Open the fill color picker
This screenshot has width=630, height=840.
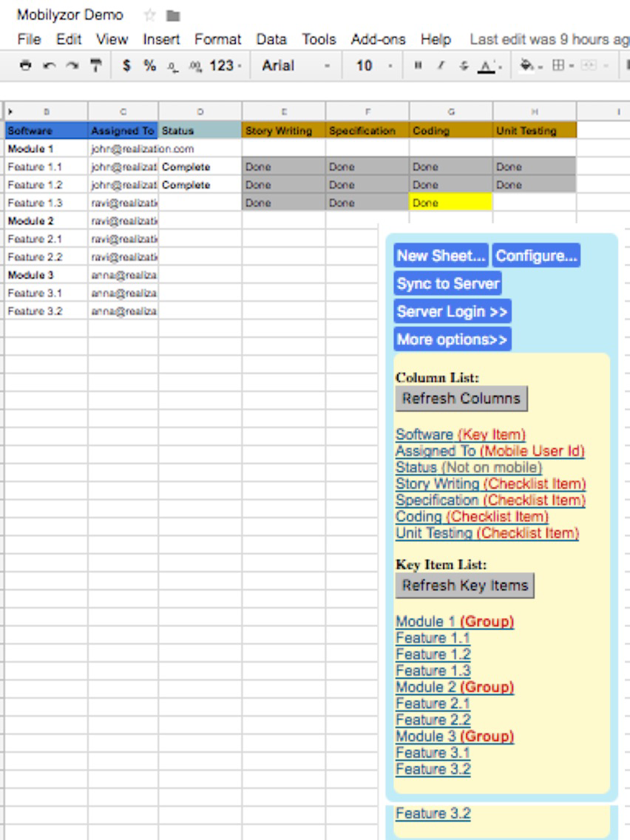click(531, 65)
